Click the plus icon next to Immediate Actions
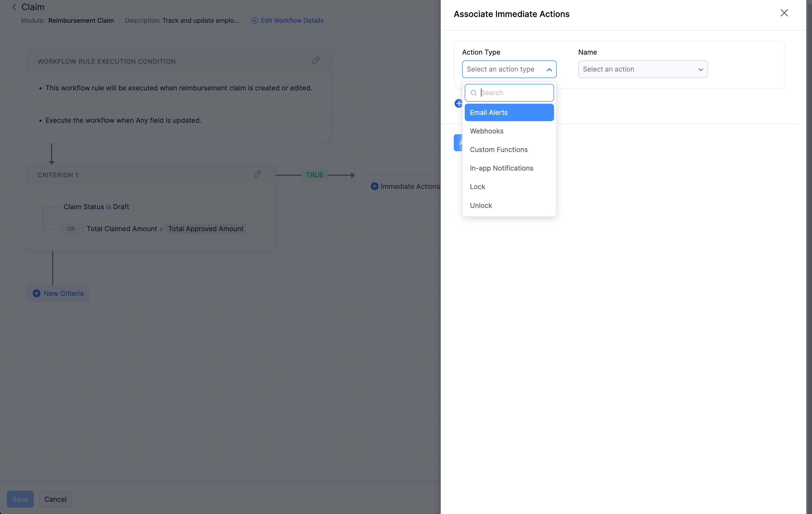Image resolution: width=812 pixels, height=514 pixels. coord(374,186)
